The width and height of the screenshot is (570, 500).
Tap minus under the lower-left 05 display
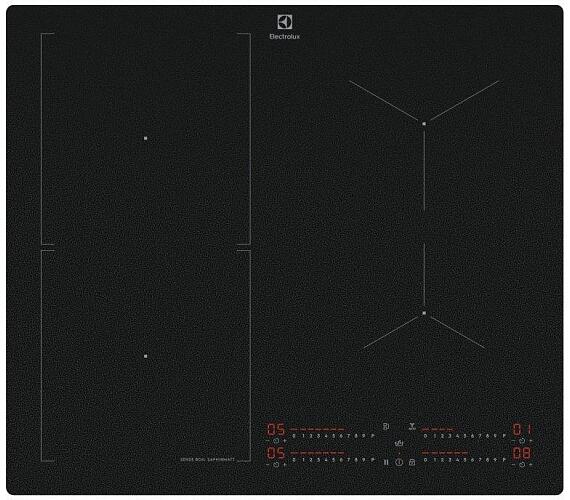click(x=268, y=465)
